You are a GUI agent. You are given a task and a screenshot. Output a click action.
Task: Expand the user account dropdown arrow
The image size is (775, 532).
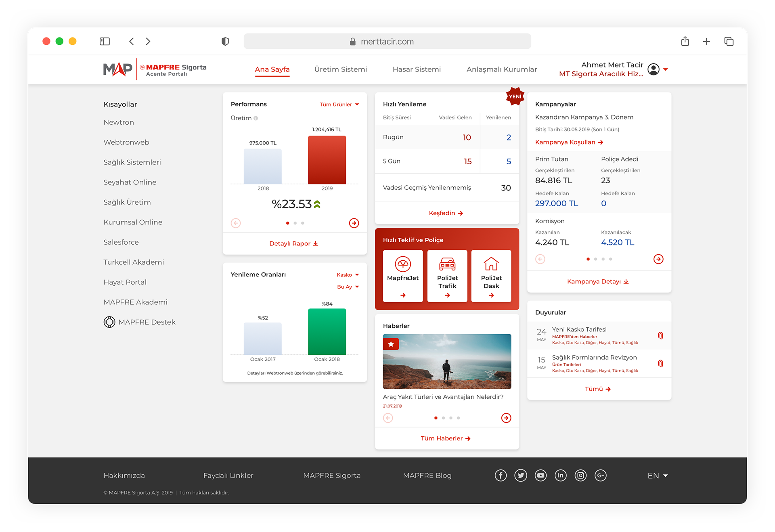(666, 69)
